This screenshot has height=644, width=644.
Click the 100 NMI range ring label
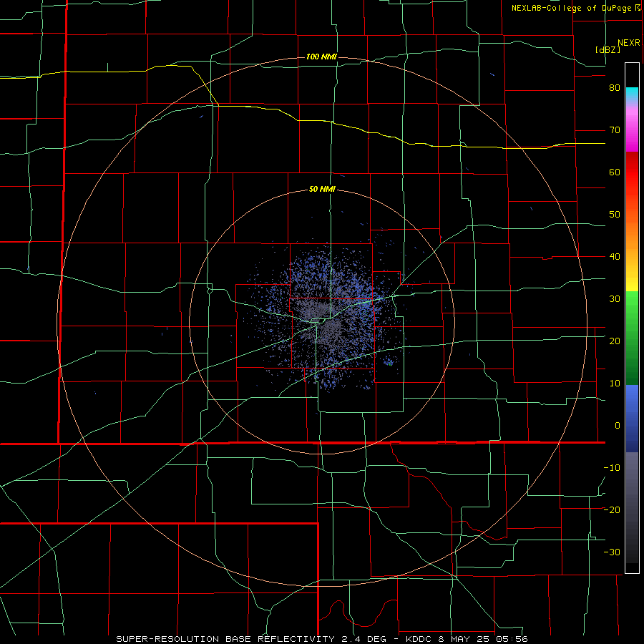[x=321, y=57]
